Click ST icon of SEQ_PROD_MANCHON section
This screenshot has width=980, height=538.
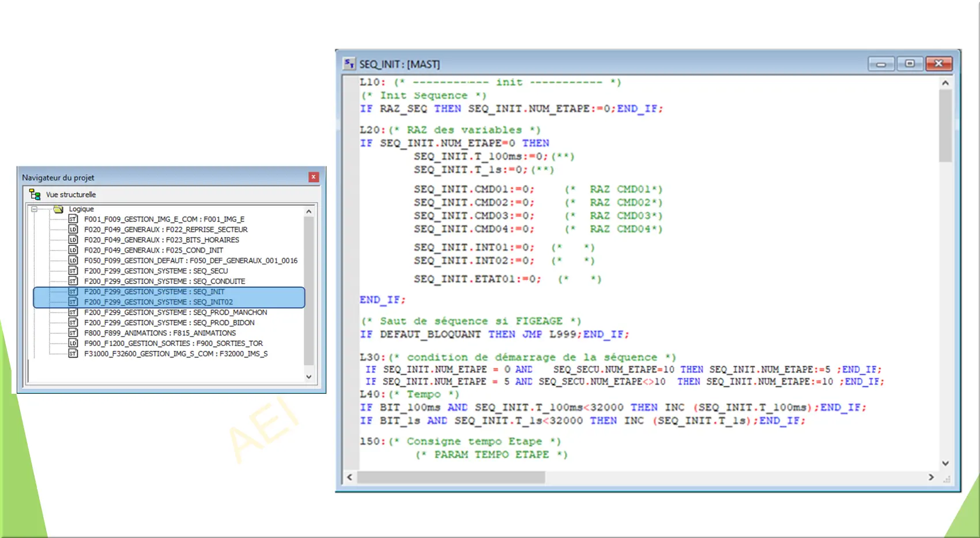tap(73, 313)
